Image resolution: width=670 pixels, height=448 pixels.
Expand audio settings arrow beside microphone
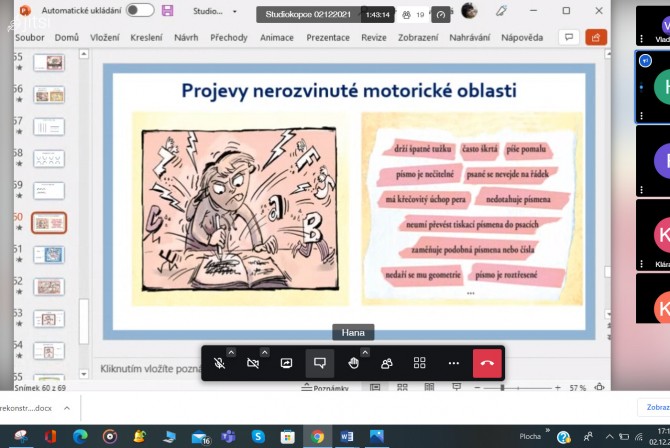tap(231, 352)
